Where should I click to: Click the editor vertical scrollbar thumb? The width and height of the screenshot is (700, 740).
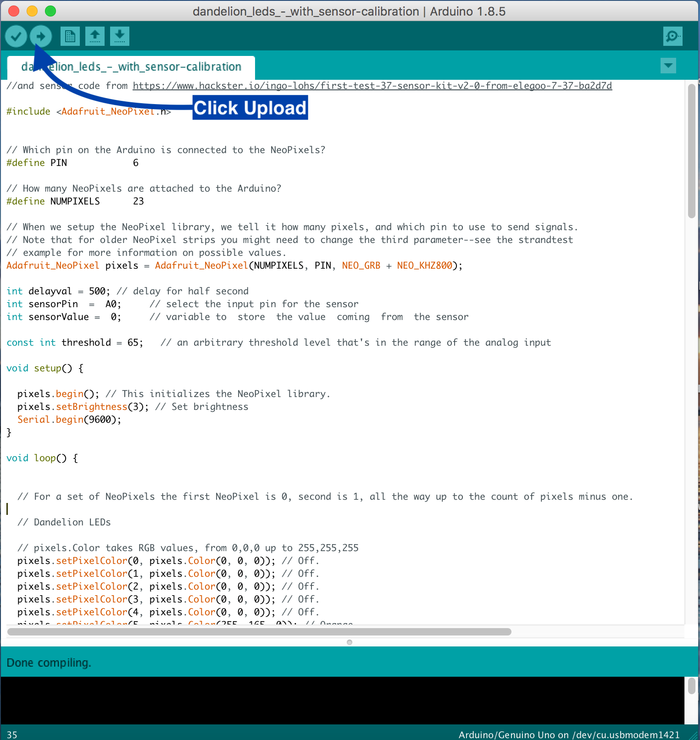(692, 151)
